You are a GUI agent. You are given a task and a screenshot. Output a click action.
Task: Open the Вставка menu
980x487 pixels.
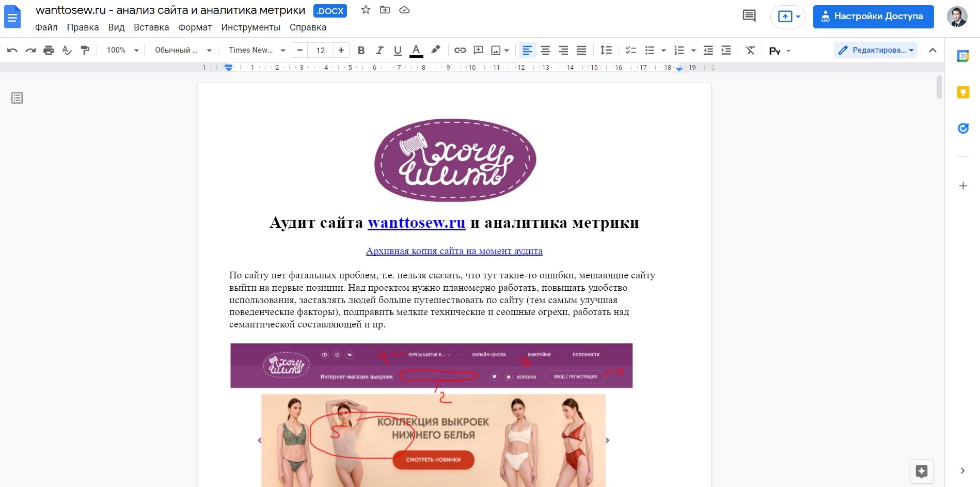pyautogui.click(x=151, y=27)
